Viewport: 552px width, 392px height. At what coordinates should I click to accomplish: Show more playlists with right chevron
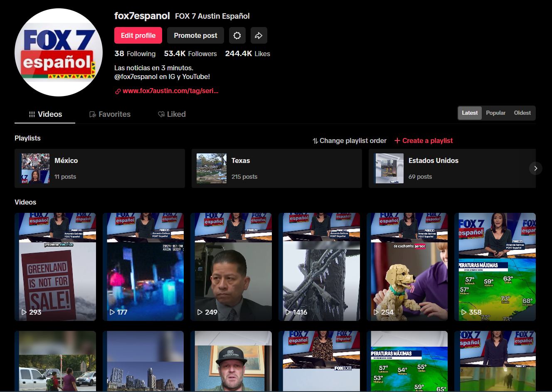pos(536,168)
